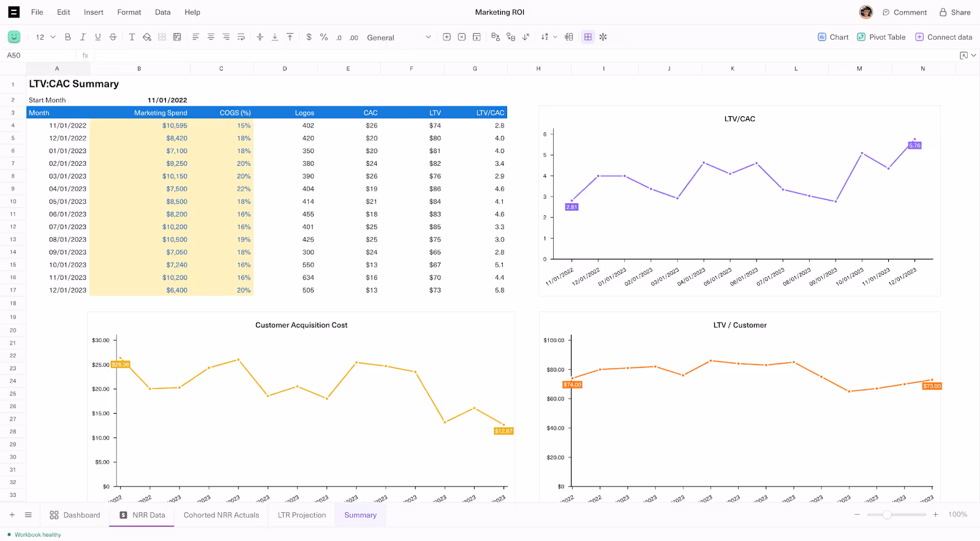Click the Pivot Table button
980x541 pixels.
coord(881,37)
